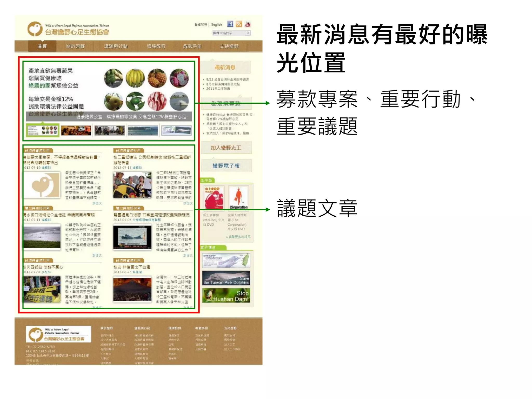Open the 支持蠻野 navigation menu
This screenshot has width=532, height=399.
click(x=229, y=46)
